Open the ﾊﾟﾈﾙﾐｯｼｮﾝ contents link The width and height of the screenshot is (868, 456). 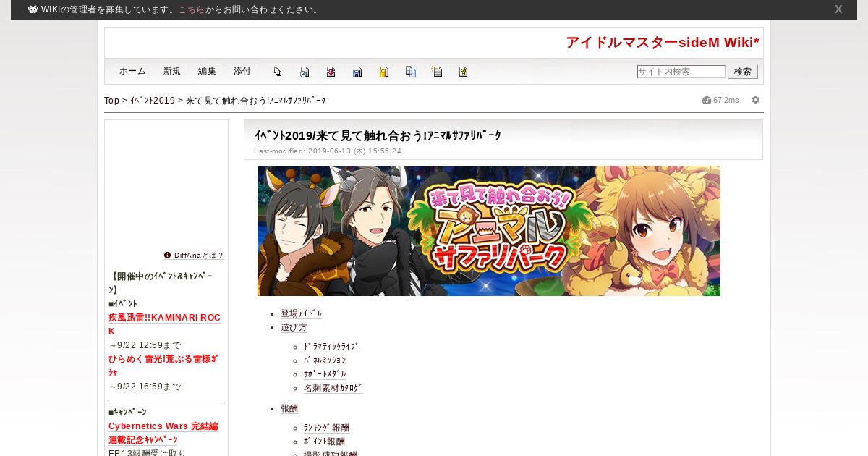coord(325,360)
